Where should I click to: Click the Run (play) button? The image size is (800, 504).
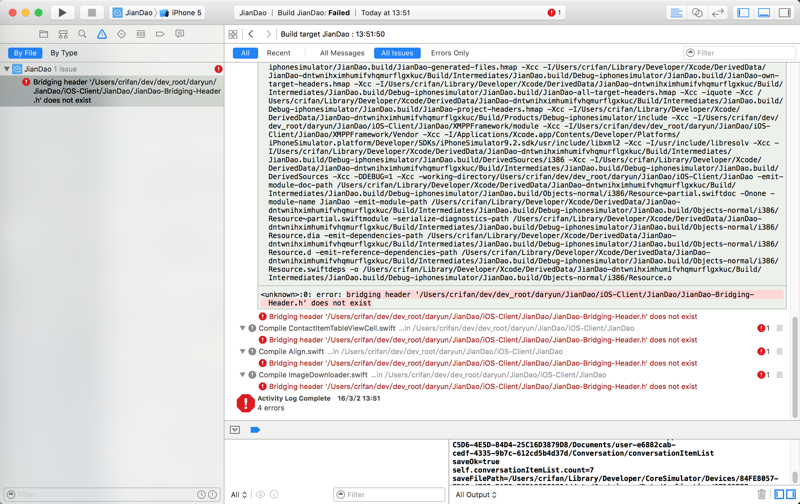(x=62, y=13)
